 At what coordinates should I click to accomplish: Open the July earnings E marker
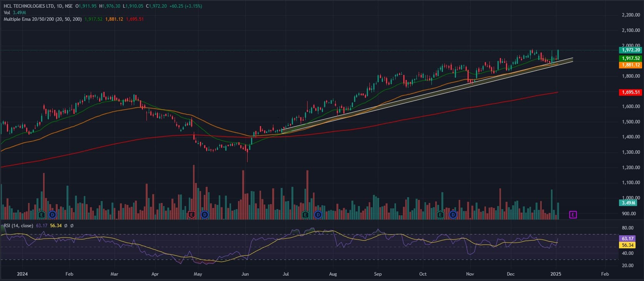(x=305, y=214)
